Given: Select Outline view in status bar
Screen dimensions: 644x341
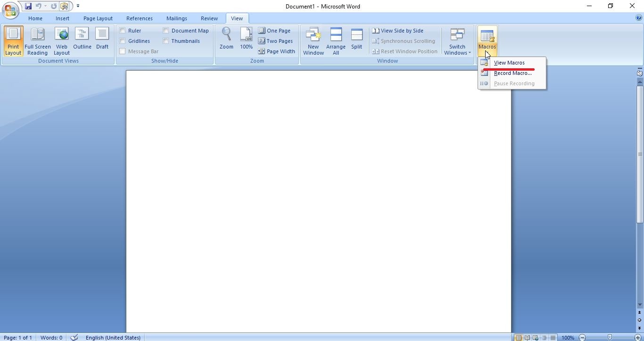Looking at the screenshot, I should click(544, 338).
